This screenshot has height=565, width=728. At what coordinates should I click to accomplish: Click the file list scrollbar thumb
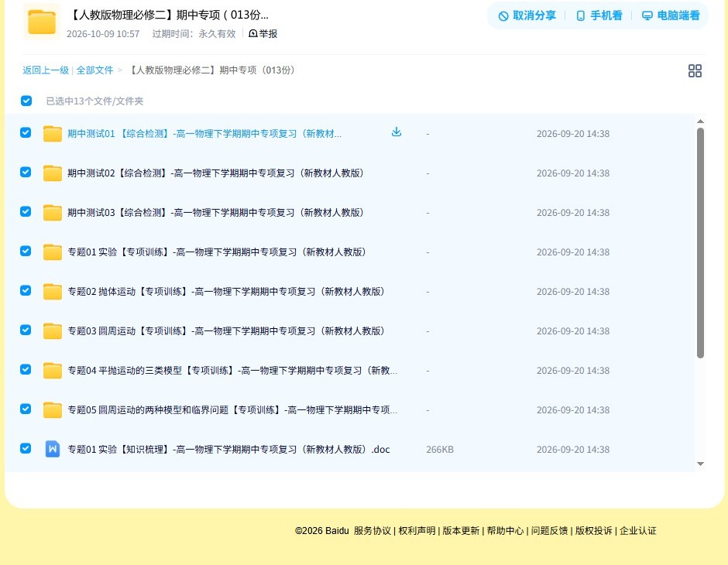pos(700,243)
